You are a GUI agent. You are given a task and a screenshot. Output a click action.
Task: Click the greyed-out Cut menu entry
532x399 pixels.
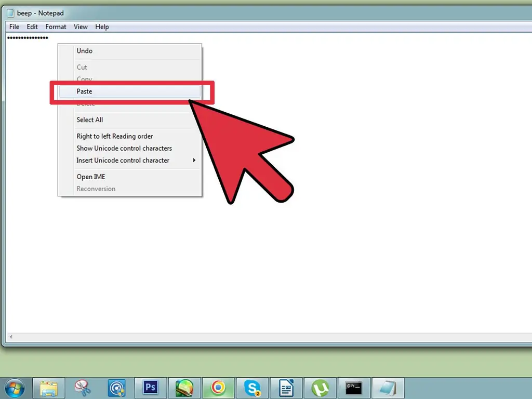pos(130,67)
